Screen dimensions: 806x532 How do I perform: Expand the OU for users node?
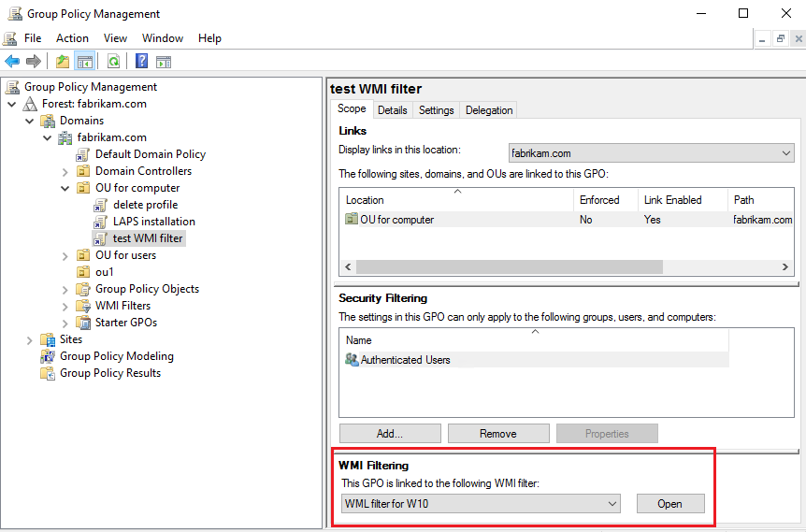(x=65, y=256)
